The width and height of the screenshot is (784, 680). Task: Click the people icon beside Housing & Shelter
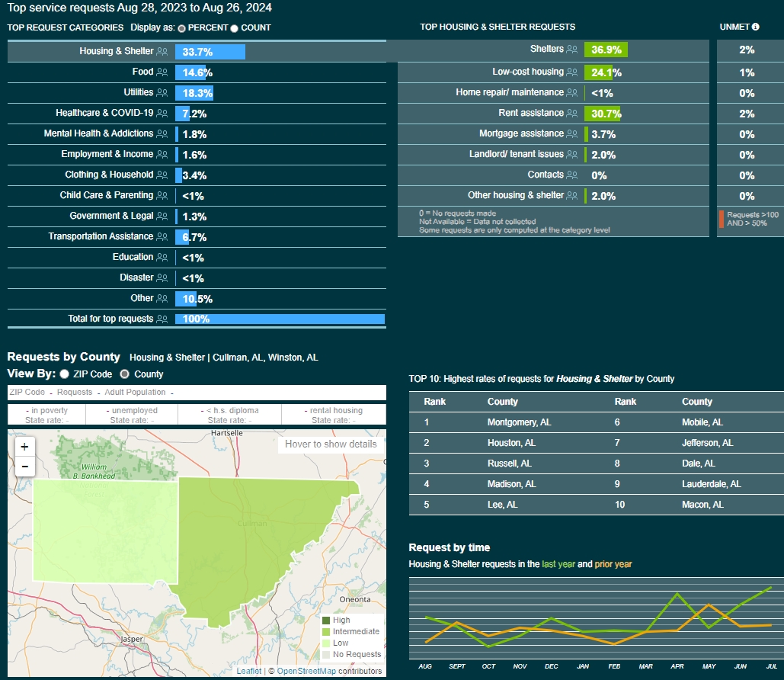[162, 52]
